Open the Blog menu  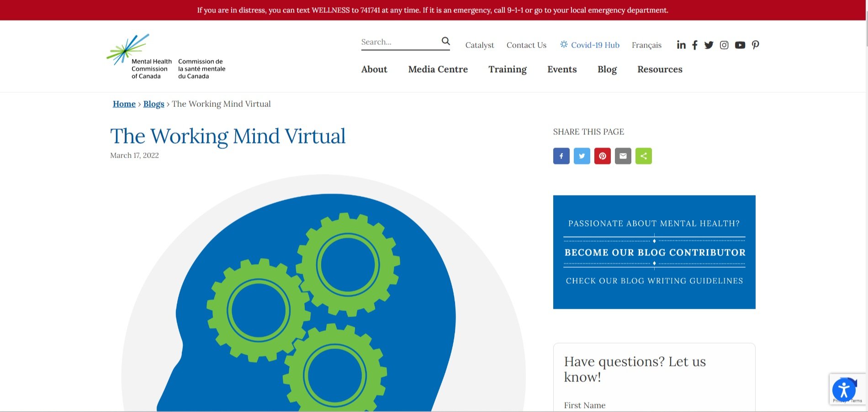607,69
